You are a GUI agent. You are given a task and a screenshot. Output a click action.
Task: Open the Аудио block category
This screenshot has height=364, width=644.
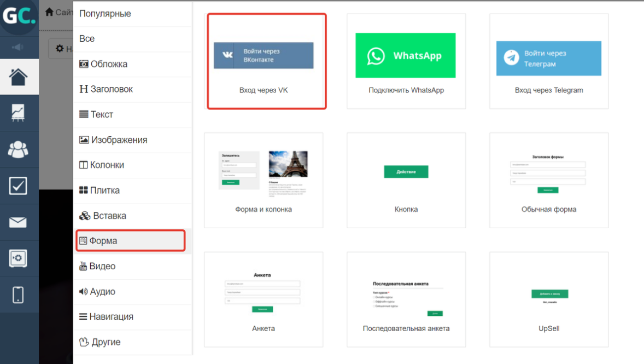coord(132,292)
